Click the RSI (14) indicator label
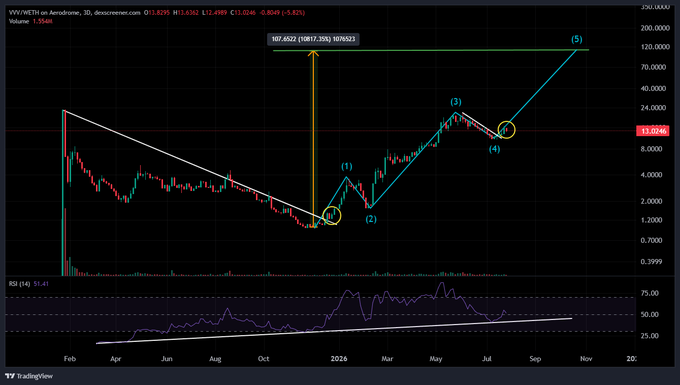Screen dimensions: 680x385 (x=20, y=284)
